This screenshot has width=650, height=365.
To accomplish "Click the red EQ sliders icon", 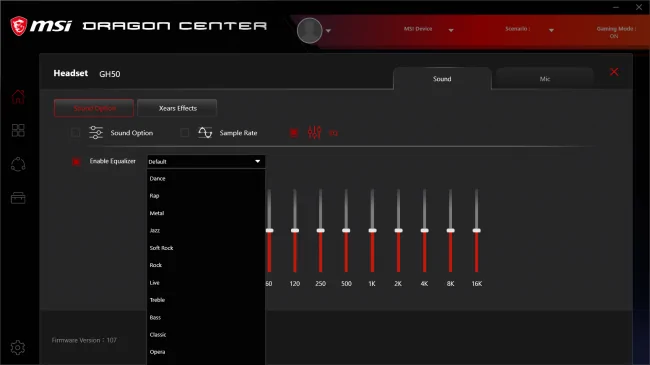I will pyautogui.click(x=314, y=133).
